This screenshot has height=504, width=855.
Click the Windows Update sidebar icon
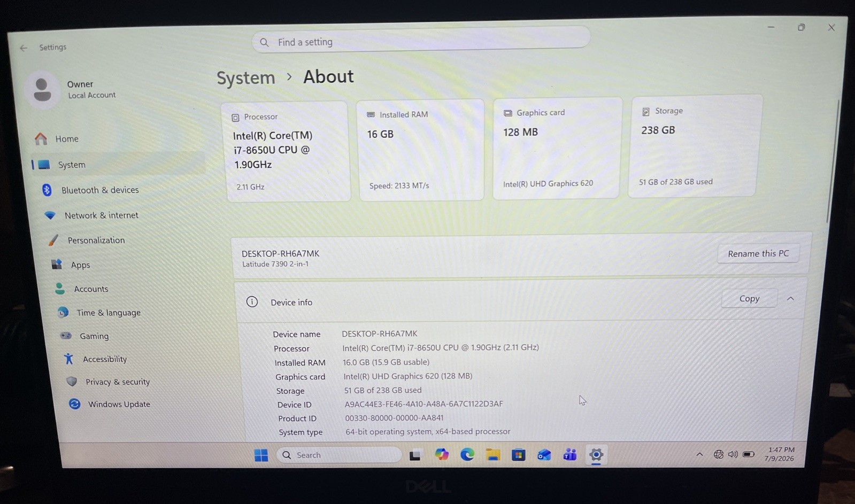(x=75, y=404)
